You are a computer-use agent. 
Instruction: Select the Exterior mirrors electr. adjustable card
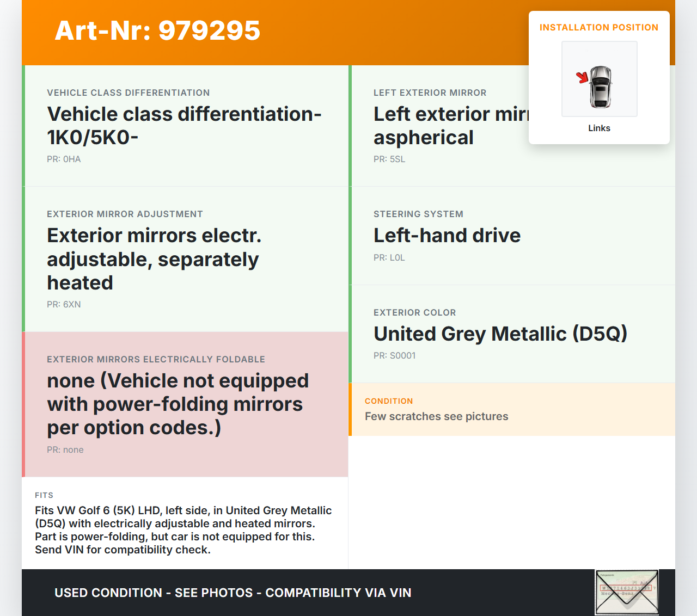(x=185, y=259)
